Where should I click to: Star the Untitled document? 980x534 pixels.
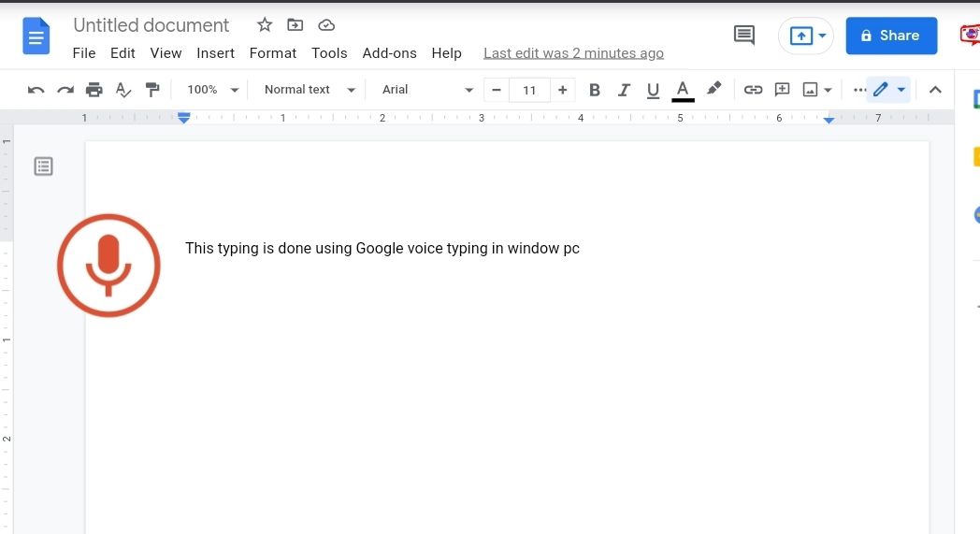tap(265, 25)
